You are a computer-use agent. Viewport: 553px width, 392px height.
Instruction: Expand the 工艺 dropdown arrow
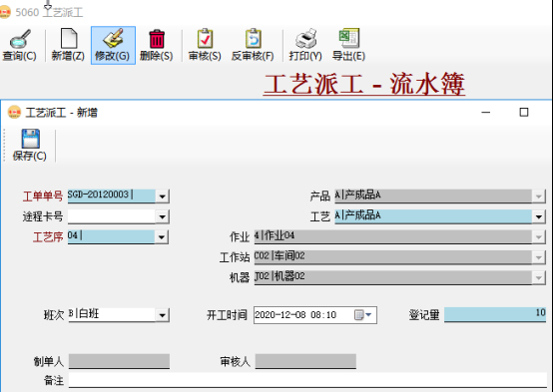click(539, 216)
